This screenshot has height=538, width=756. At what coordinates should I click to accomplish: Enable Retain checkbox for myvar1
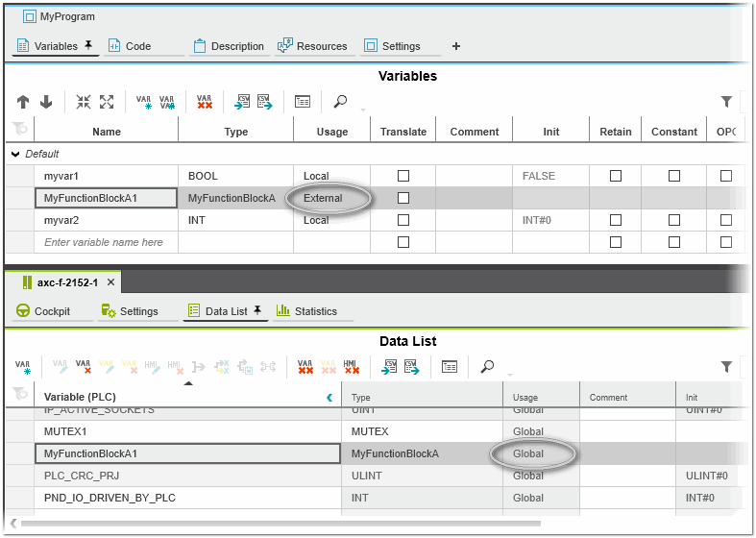coord(616,176)
